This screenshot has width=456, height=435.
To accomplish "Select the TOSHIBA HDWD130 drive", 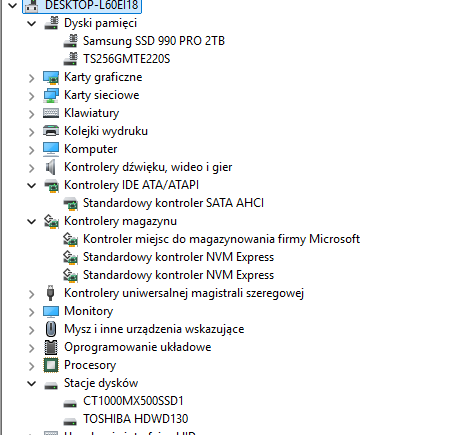I will [x=136, y=419].
